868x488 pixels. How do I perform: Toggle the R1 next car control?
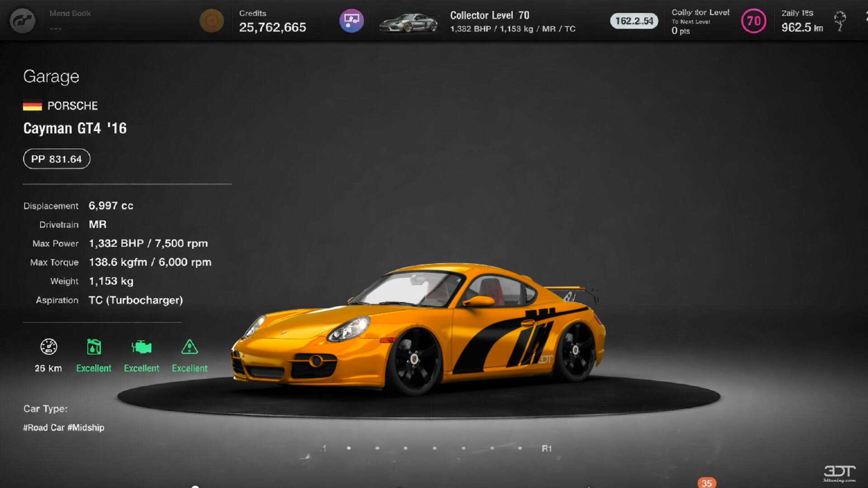(x=547, y=449)
